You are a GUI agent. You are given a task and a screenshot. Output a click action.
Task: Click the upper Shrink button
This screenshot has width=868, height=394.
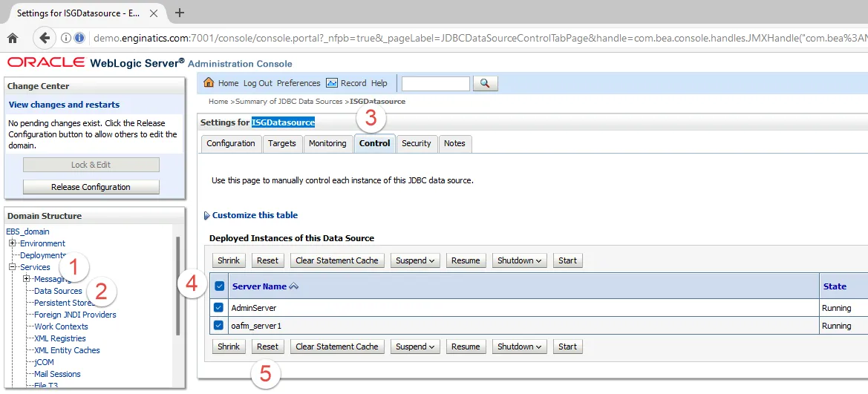(x=229, y=260)
